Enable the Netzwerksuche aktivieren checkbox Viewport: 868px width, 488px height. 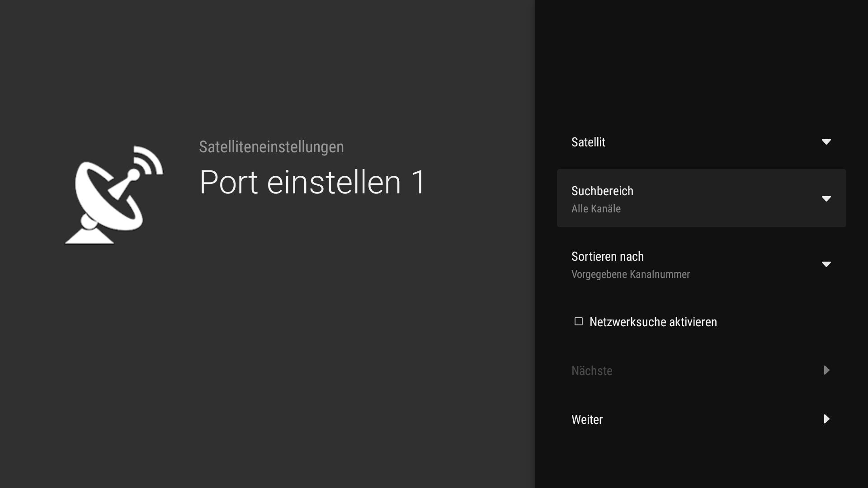[x=578, y=321]
